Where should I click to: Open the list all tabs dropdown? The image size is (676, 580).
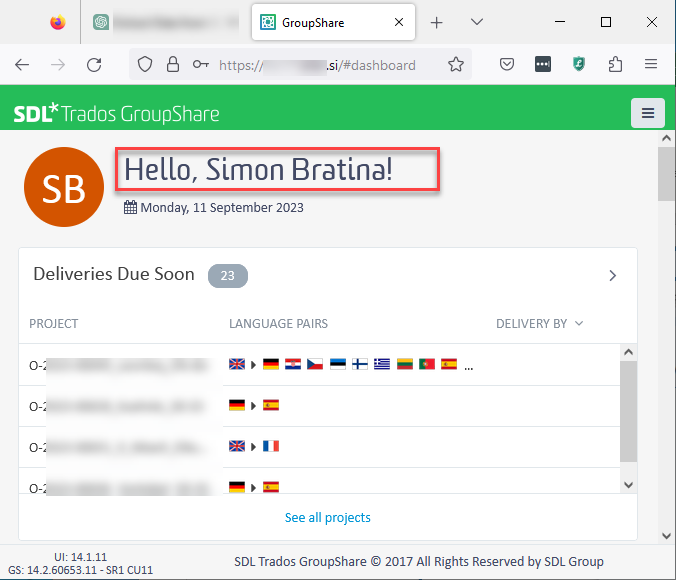click(477, 22)
